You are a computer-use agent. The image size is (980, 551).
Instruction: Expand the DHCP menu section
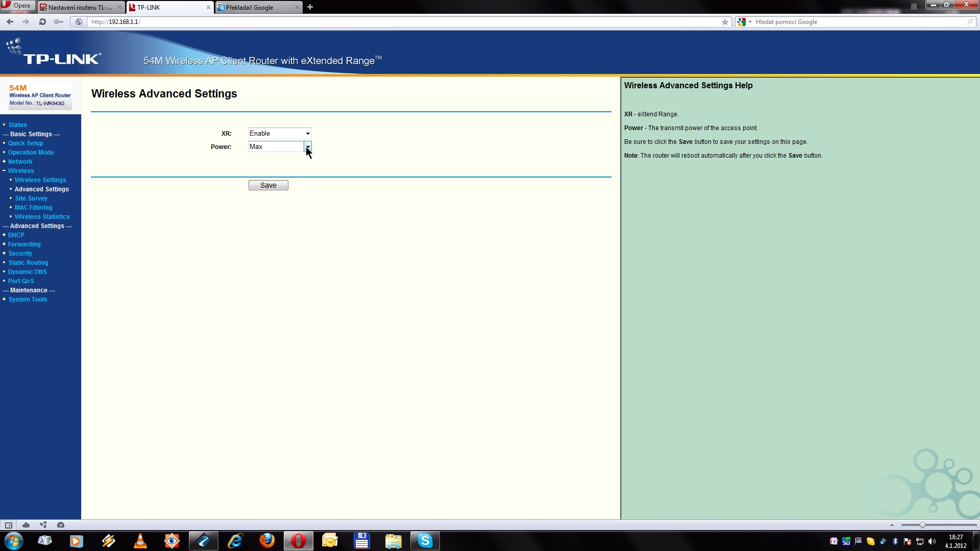pyautogui.click(x=16, y=235)
